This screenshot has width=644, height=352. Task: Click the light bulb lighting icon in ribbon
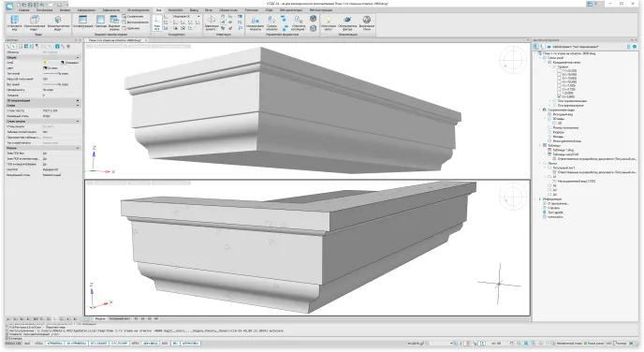(329, 20)
